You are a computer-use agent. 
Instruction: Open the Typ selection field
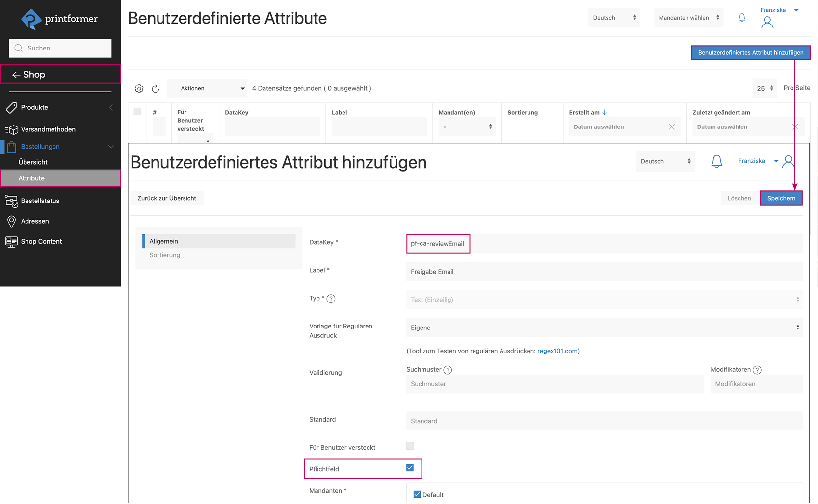[604, 299]
